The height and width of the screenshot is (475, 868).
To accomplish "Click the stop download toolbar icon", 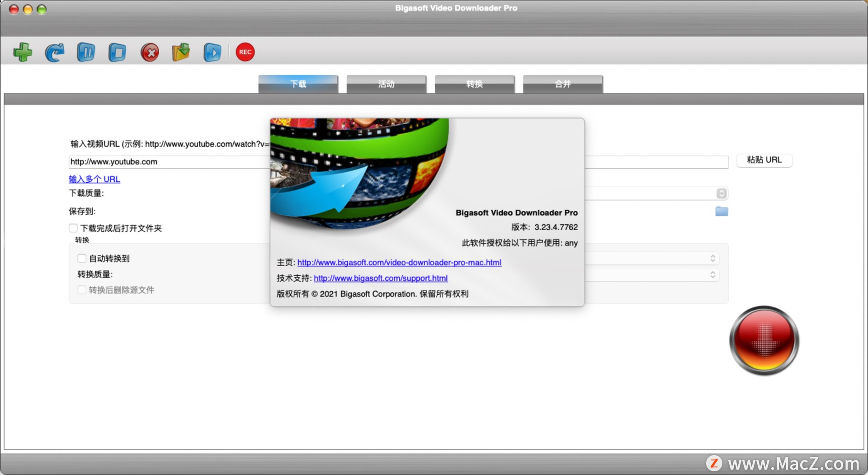I will pos(118,52).
